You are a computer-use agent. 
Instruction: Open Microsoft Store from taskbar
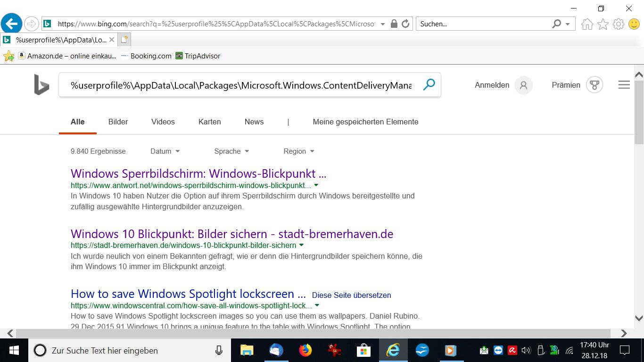tap(363, 350)
